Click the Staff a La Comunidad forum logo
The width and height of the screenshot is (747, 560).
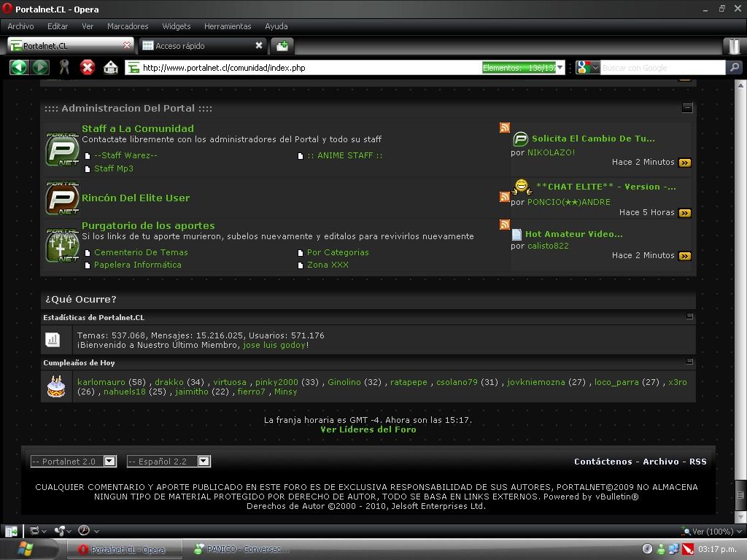[x=62, y=149]
